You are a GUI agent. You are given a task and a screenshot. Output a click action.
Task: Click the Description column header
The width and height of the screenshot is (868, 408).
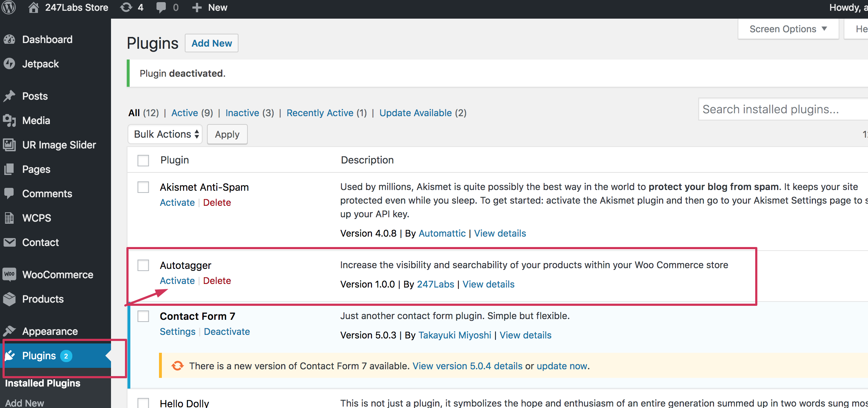[367, 160]
